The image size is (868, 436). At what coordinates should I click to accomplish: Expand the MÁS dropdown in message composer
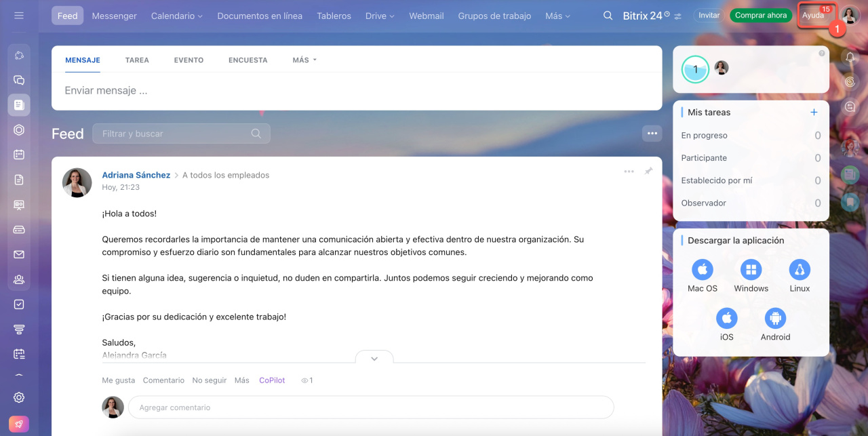pos(304,60)
